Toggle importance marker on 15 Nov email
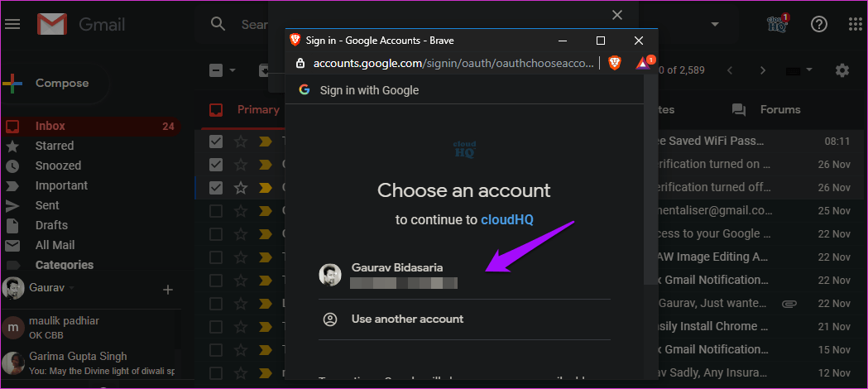This screenshot has height=389, width=868. (265, 350)
